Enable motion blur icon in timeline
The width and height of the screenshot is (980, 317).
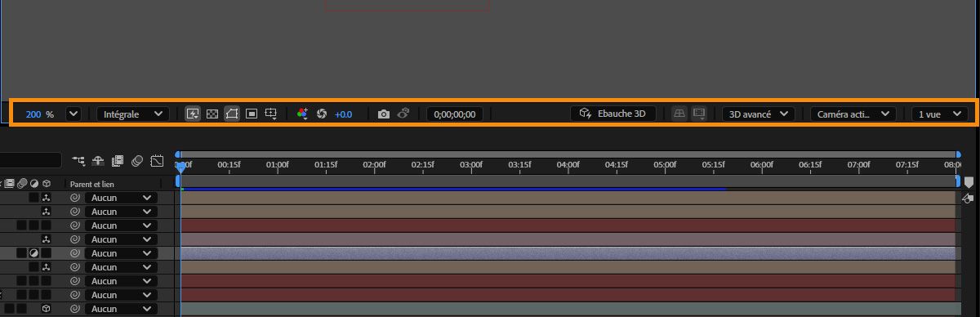(x=137, y=160)
